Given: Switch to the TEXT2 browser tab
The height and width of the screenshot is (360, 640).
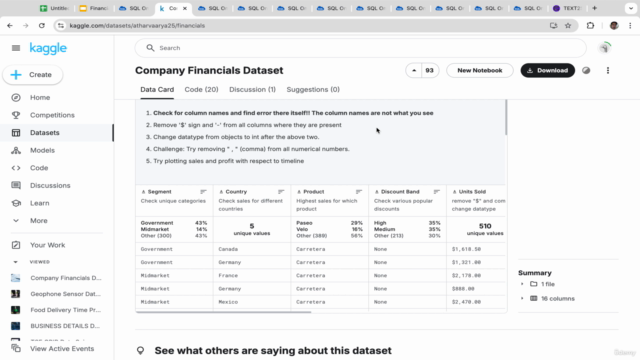Looking at the screenshot, I should tap(567, 8).
